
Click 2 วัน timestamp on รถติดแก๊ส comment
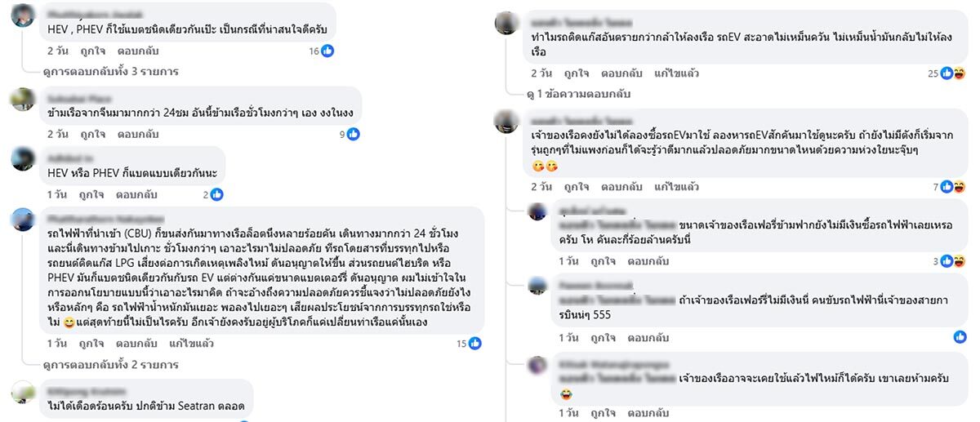click(541, 74)
